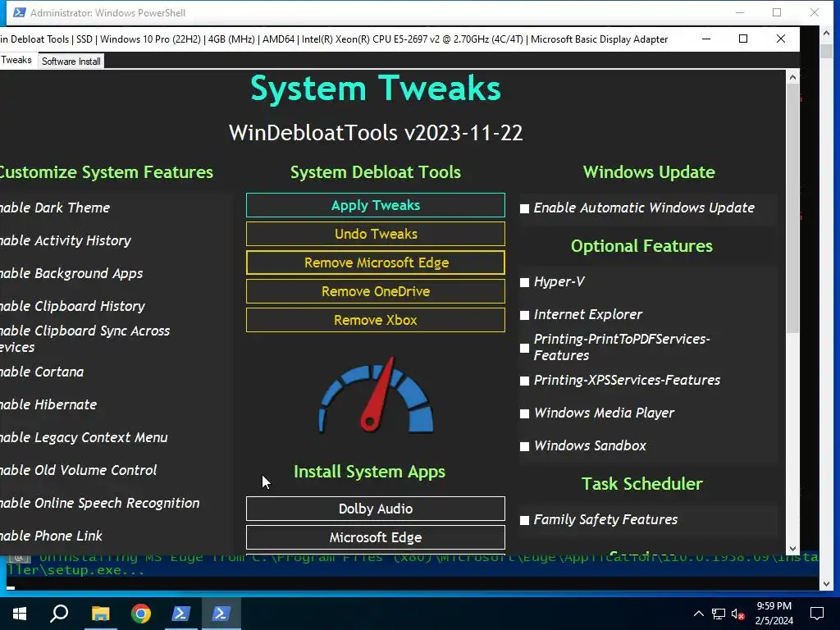Viewport: 840px width, 630px height.
Task: Select the Dark Theme option label
Action: (55, 208)
